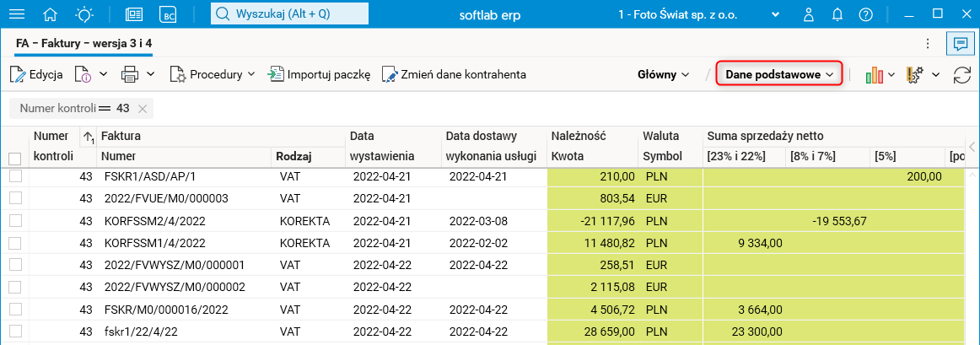This screenshot has height=345, width=980.
Task: Click the Importuj paczkę button
Action: [319, 74]
